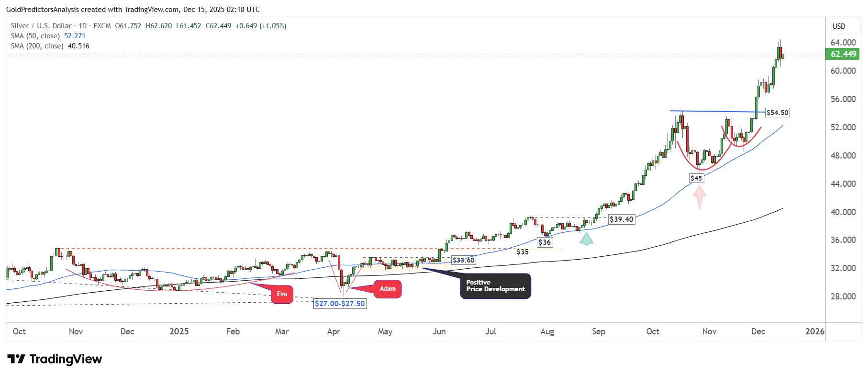
Task: Click the SMA (50, close) legend entry
Action: tap(35, 36)
